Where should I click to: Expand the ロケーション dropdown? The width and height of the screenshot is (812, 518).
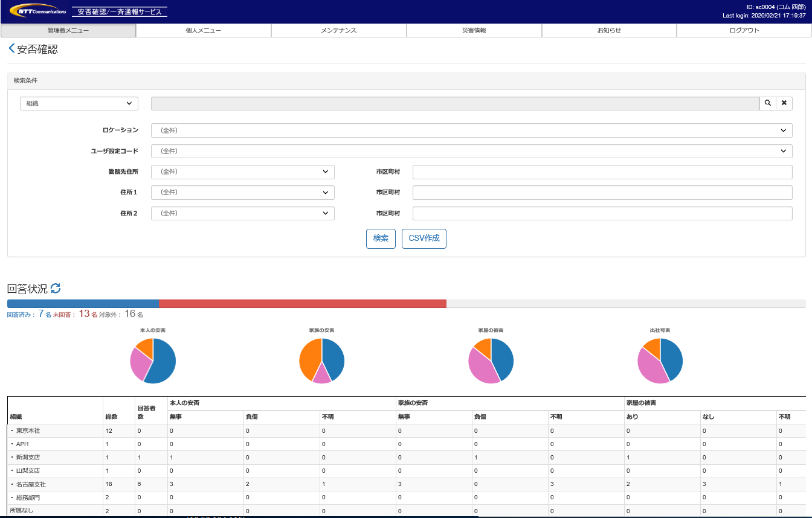(471, 130)
